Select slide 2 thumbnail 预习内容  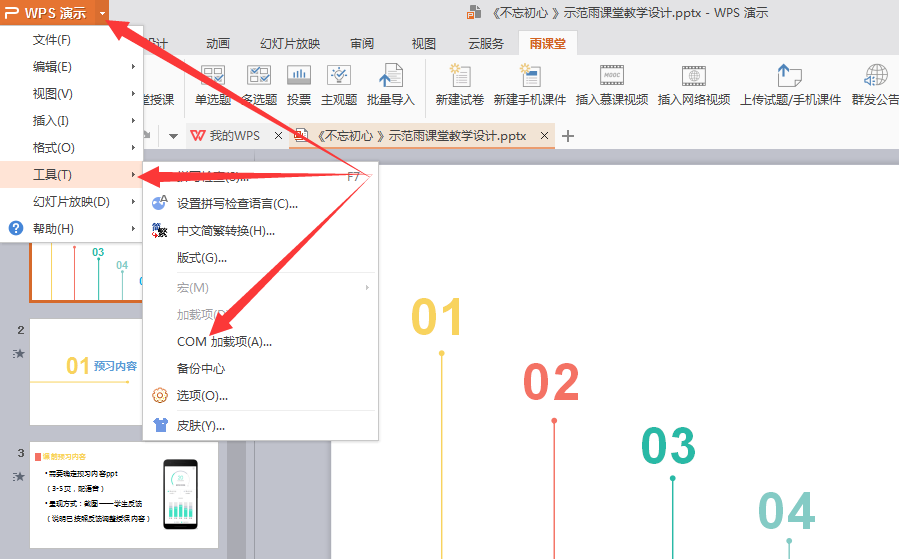tap(86, 372)
